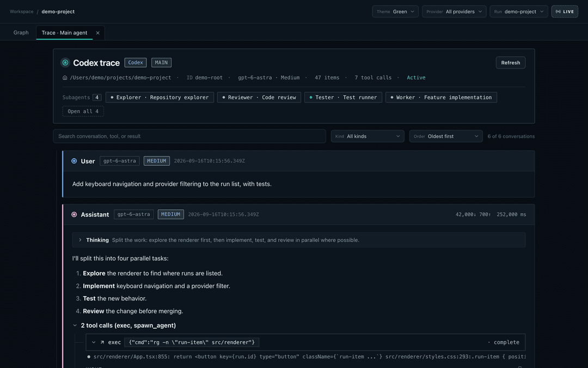Click the Refresh button
Viewport: 588px width, 368px height.
click(510, 63)
